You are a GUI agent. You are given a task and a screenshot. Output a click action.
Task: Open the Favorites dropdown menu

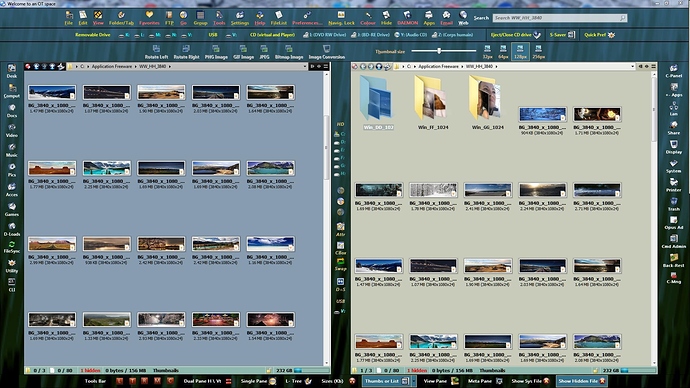click(149, 18)
